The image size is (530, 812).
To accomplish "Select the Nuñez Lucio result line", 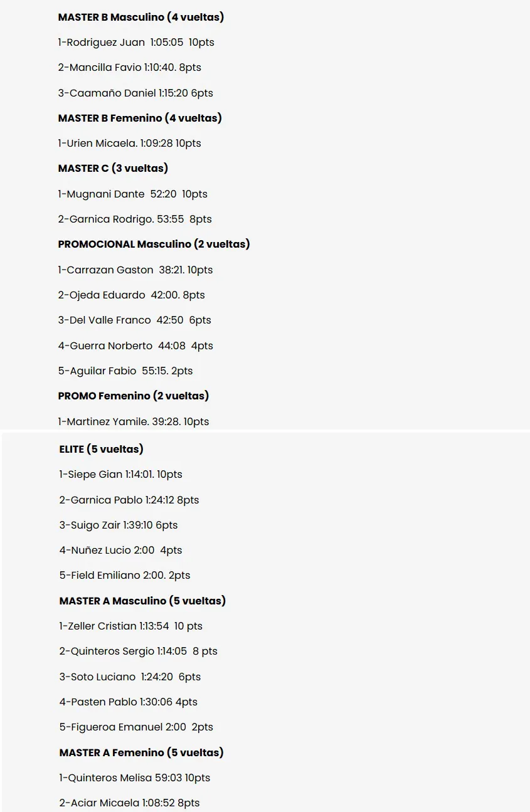I will pos(120,551).
